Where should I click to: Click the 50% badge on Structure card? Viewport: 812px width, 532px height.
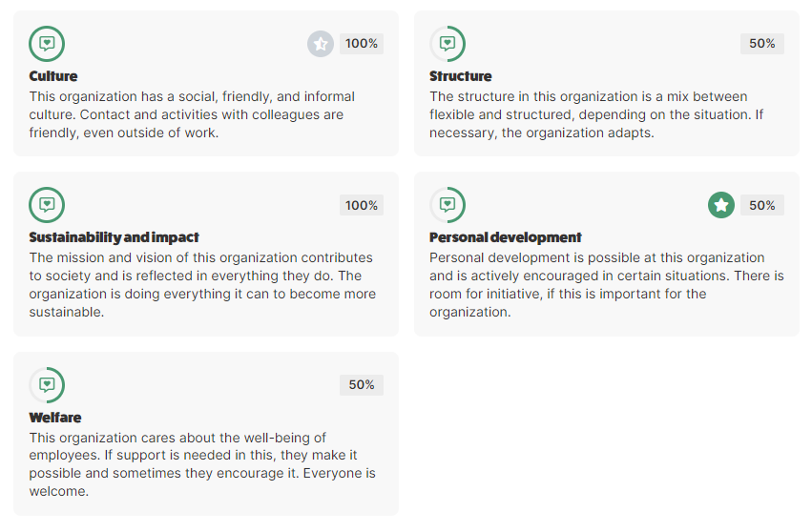pyautogui.click(x=762, y=44)
